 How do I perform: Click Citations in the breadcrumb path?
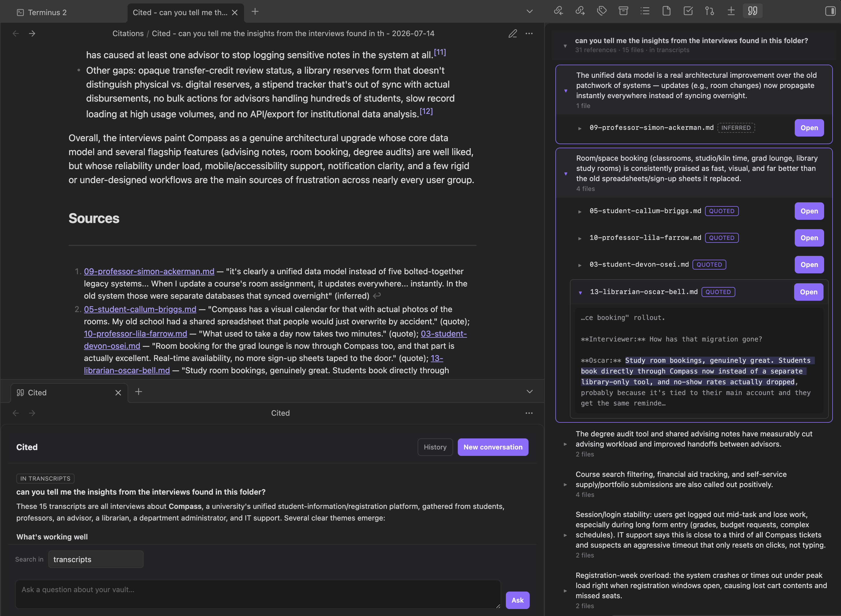click(x=128, y=33)
